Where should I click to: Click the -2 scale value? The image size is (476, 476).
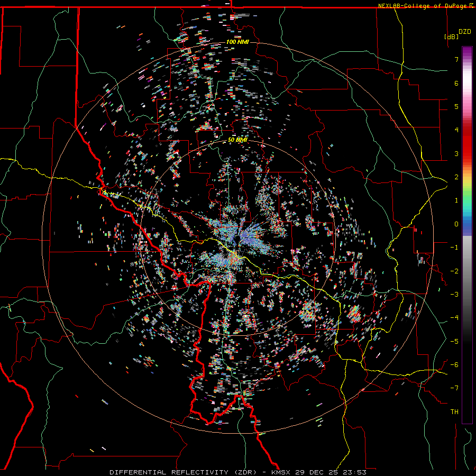(x=454, y=271)
